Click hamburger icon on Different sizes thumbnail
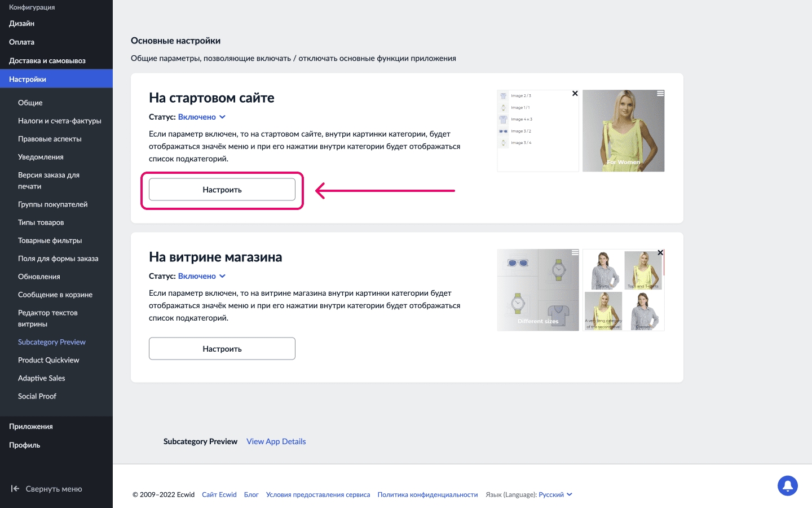The width and height of the screenshot is (812, 508). click(575, 253)
